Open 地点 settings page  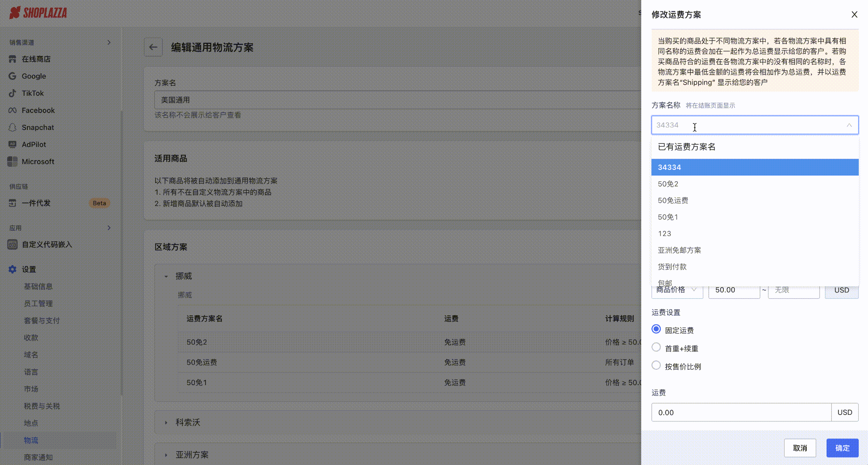point(31,423)
